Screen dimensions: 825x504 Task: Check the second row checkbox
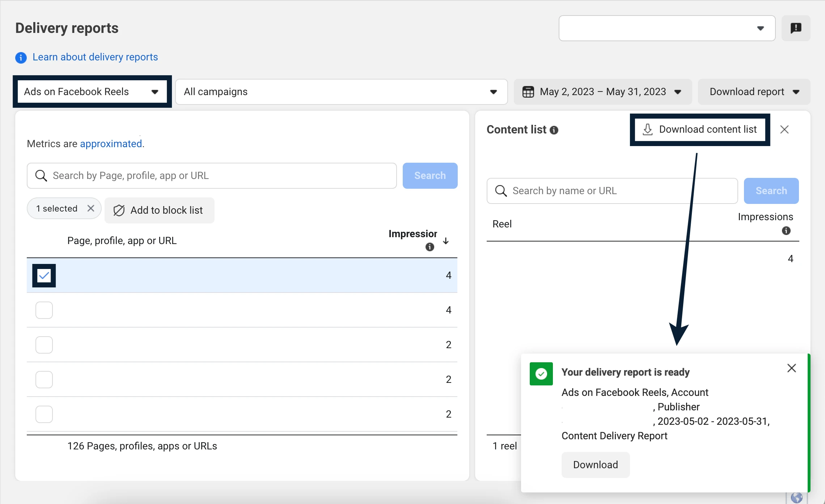point(44,310)
